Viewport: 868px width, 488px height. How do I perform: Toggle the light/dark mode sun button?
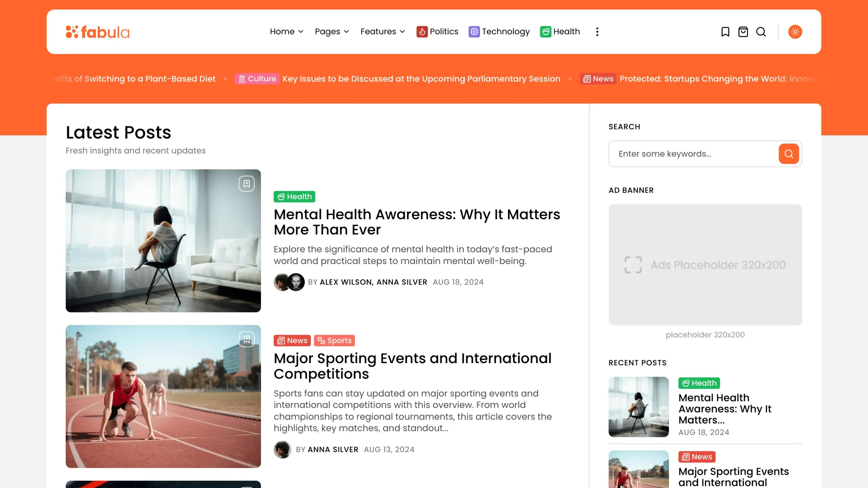795,32
